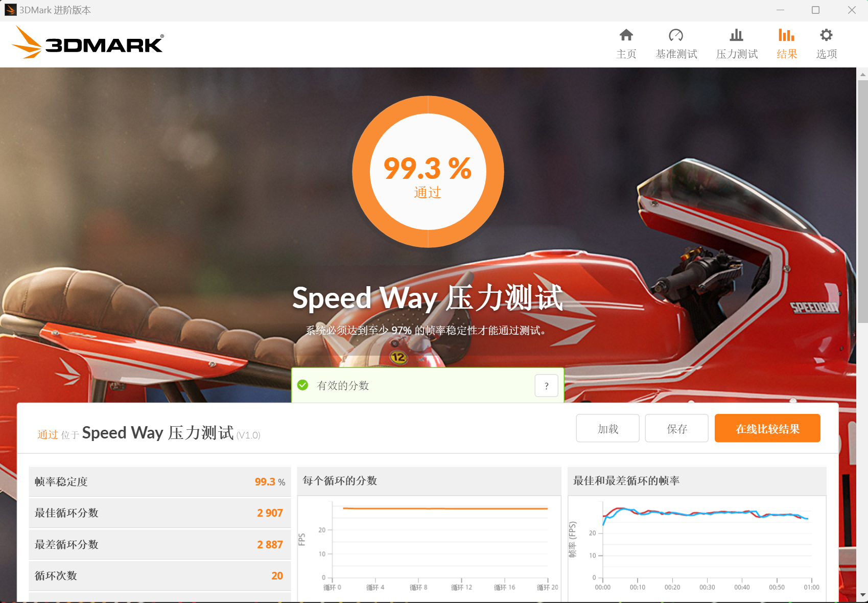Image resolution: width=868 pixels, height=603 pixels.
Task: Click the 保存 save button
Action: (x=676, y=428)
